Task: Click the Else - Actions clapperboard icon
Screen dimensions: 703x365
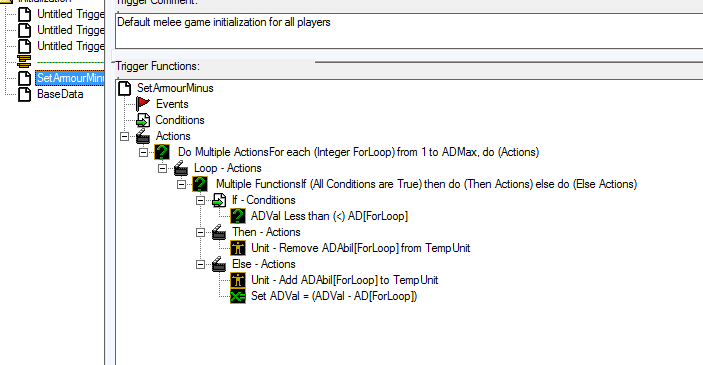Action: pos(219,264)
